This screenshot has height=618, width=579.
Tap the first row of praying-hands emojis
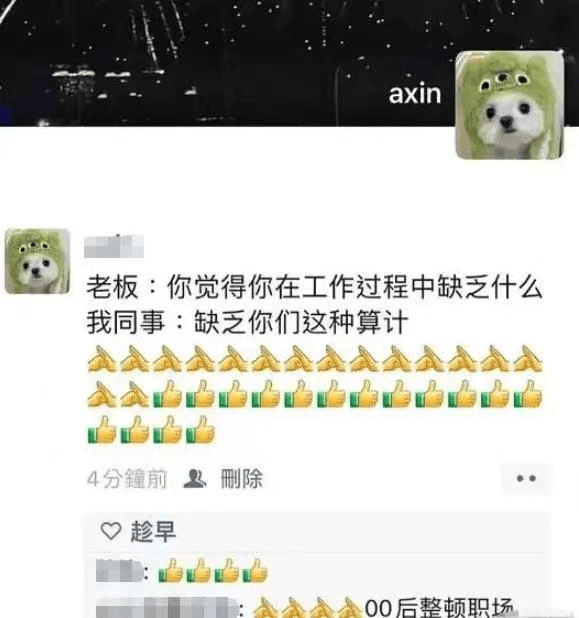[x=315, y=359]
